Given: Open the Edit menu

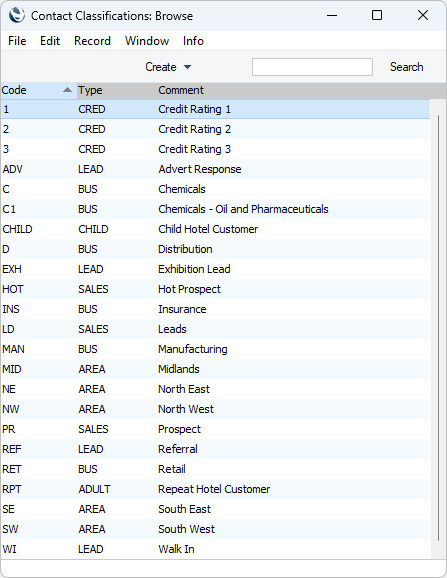Looking at the screenshot, I should (x=50, y=41).
